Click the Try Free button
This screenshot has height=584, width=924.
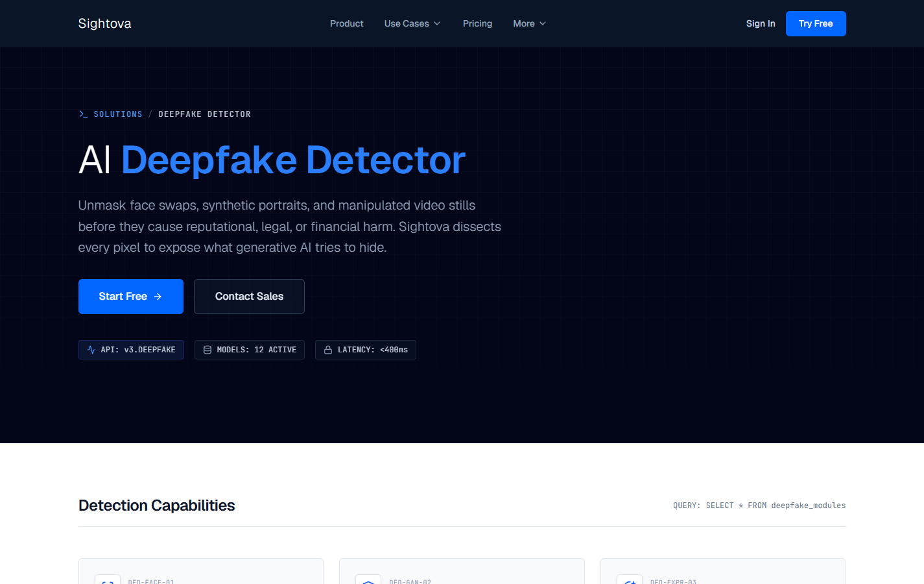click(816, 23)
